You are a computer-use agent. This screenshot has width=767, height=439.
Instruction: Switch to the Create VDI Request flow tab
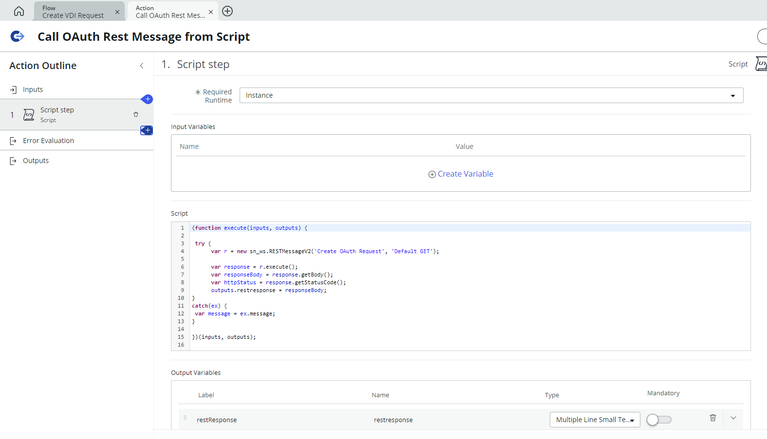coord(73,11)
